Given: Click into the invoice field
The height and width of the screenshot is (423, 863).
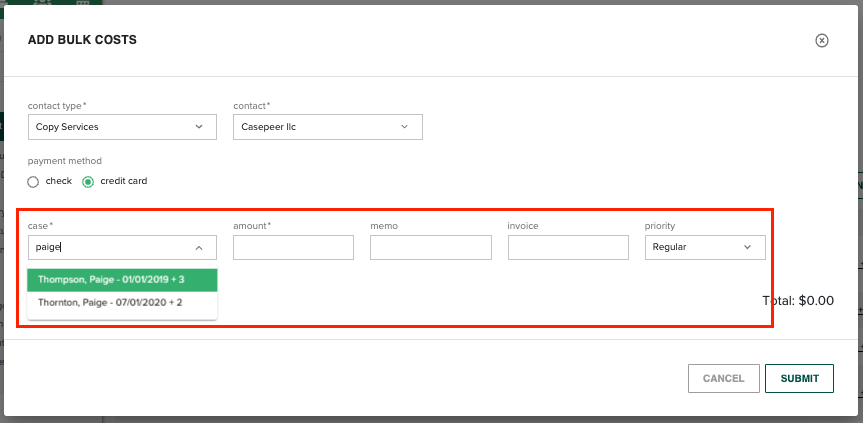Looking at the screenshot, I should (x=568, y=248).
